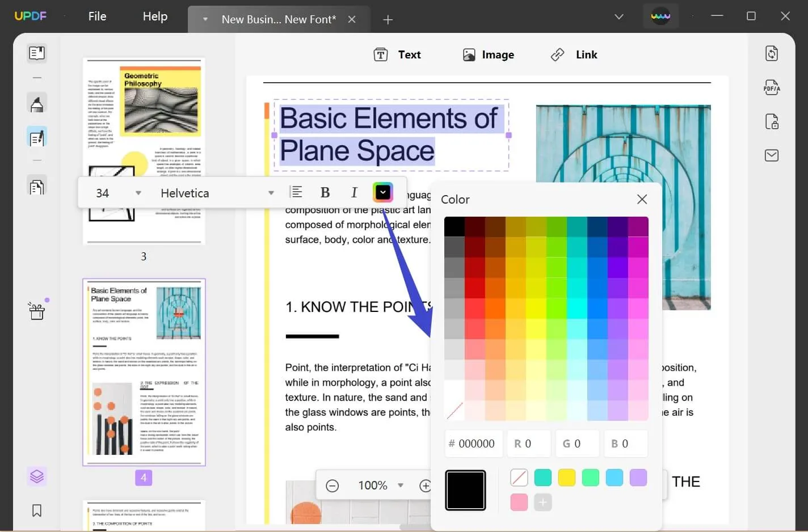Convert the document with the PDF convert icon
808x532 pixels.
(772, 53)
